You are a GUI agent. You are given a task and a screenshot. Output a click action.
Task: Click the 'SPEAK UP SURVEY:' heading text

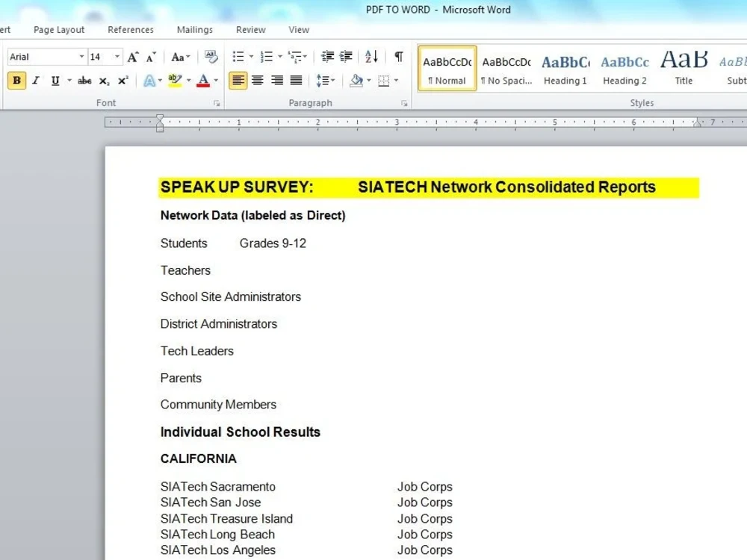click(237, 187)
